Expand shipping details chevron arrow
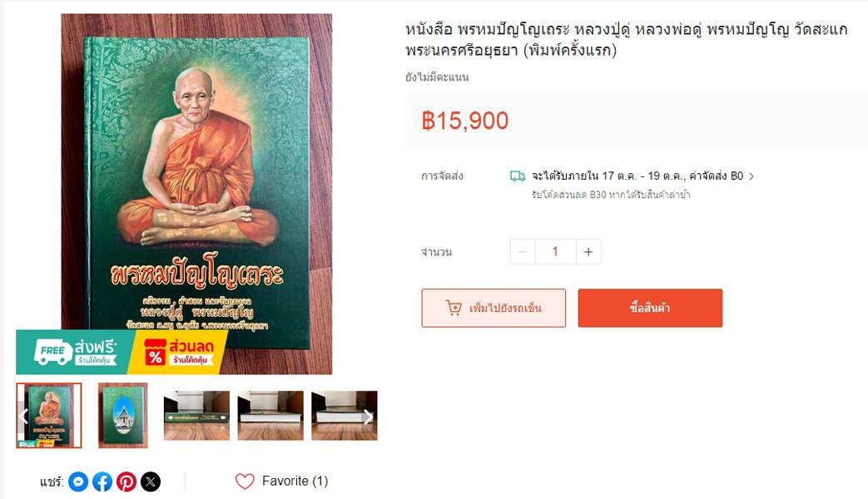The width and height of the screenshot is (868, 499). point(751,176)
